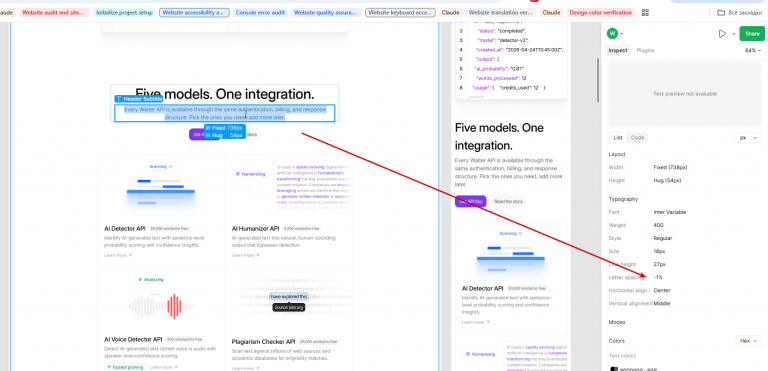The height and width of the screenshot is (371, 768).
Task: Open 'Website keyboard acce...' bookmark
Action: 400,13
